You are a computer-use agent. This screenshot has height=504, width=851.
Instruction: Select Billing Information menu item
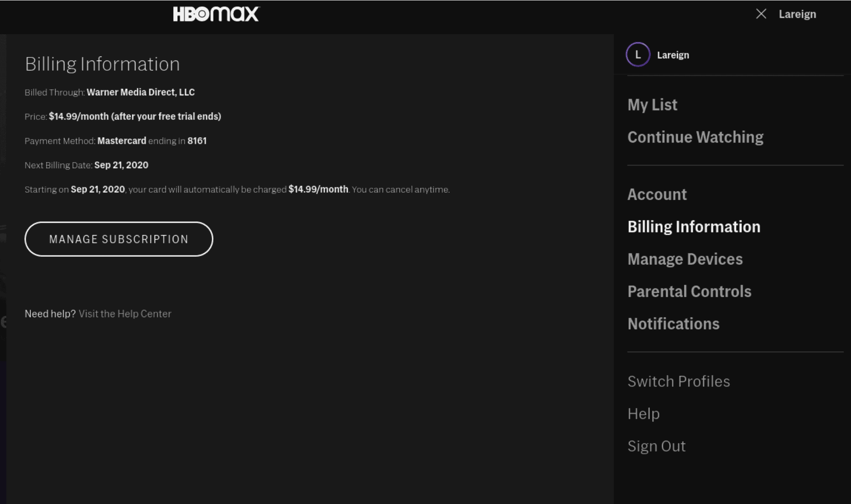point(694,227)
